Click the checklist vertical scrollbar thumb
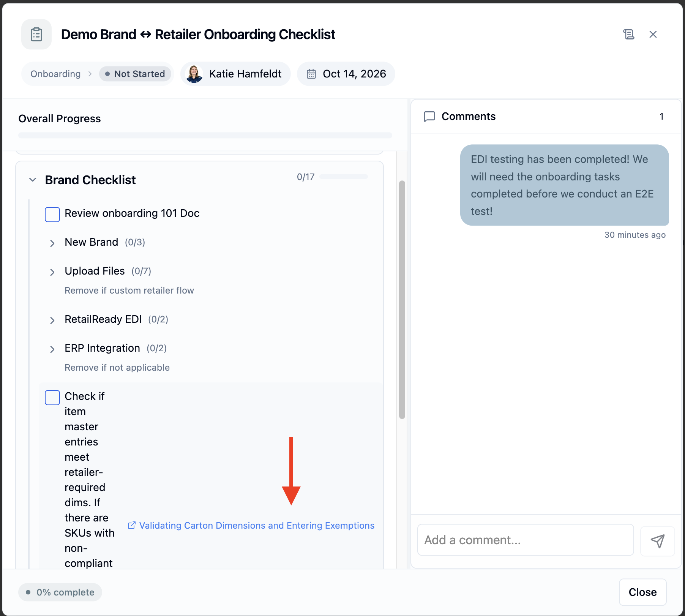 click(402, 300)
